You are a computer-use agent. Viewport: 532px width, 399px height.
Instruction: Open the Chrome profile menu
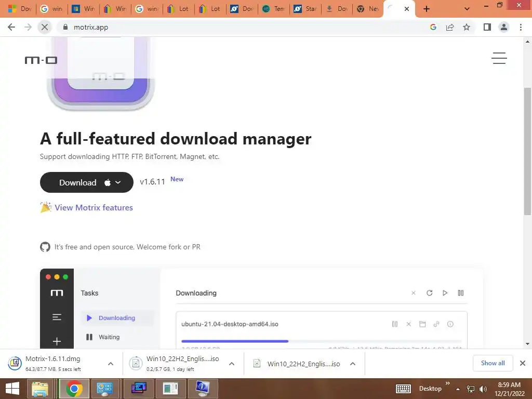[504, 27]
